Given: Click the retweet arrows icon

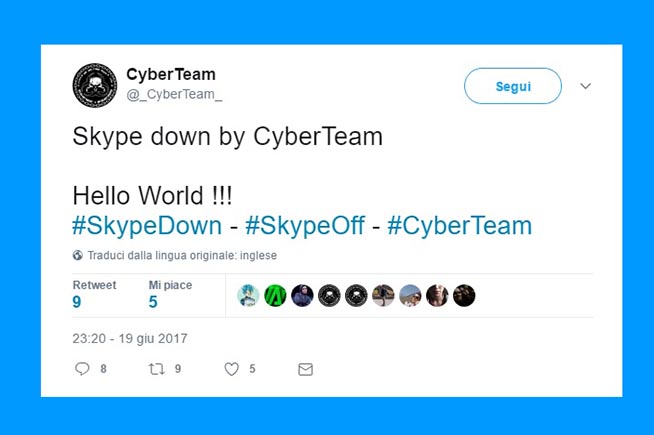Looking at the screenshot, I should point(156,369).
